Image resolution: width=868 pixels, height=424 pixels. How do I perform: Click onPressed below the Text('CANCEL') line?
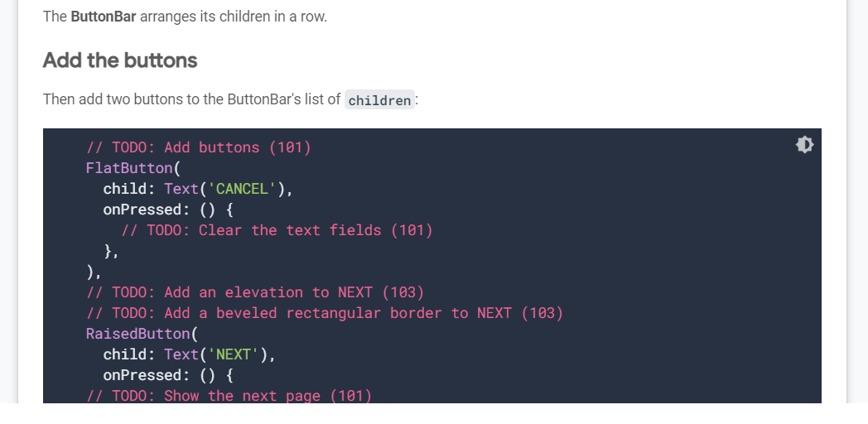142,210
